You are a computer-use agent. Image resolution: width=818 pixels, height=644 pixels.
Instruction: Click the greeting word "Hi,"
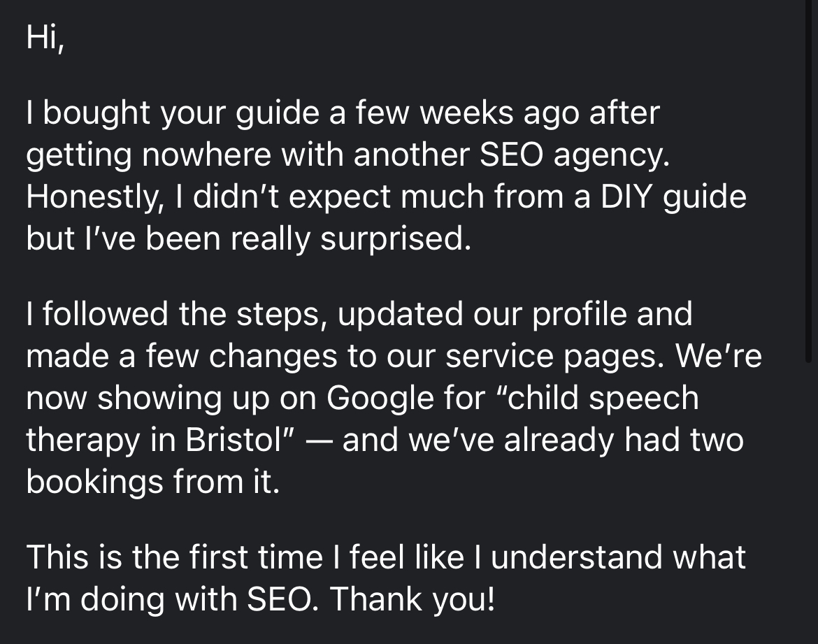[45, 37]
